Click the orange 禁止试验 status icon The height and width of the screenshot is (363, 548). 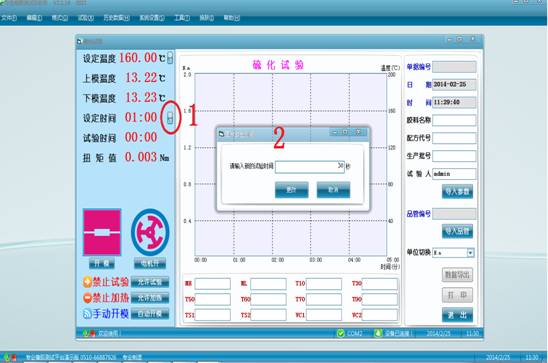pyautogui.click(x=87, y=282)
